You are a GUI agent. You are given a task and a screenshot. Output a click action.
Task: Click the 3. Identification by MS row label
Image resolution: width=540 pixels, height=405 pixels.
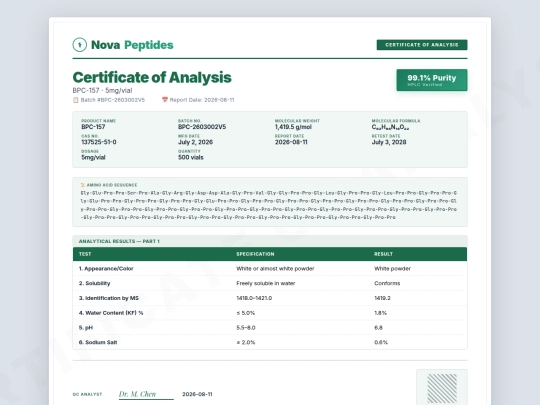click(109, 298)
